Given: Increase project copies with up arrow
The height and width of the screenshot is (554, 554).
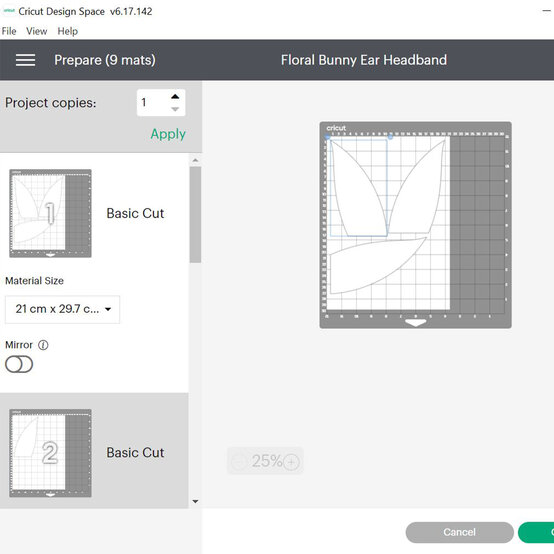Looking at the screenshot, I should (x=175, y=96).
